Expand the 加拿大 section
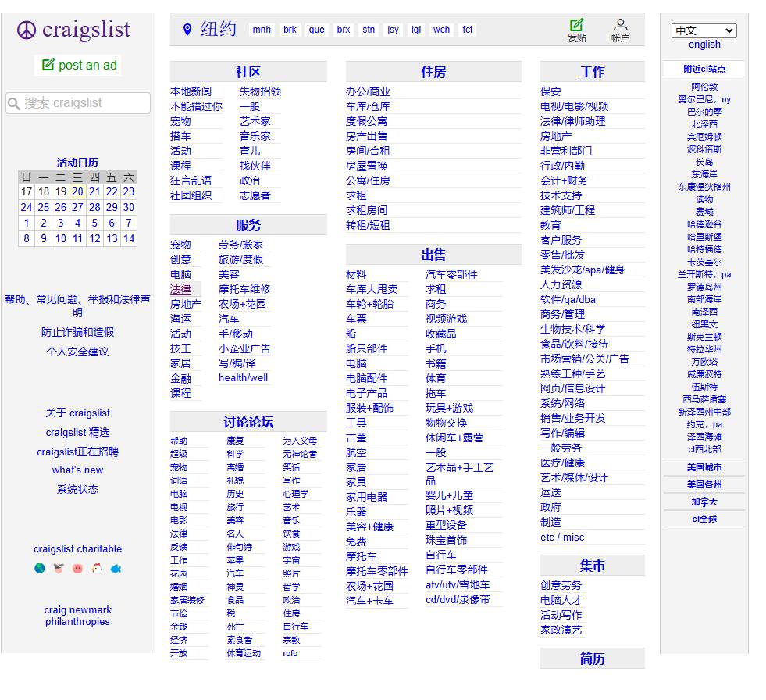The image size is (766, 700). tap(704, 502)
